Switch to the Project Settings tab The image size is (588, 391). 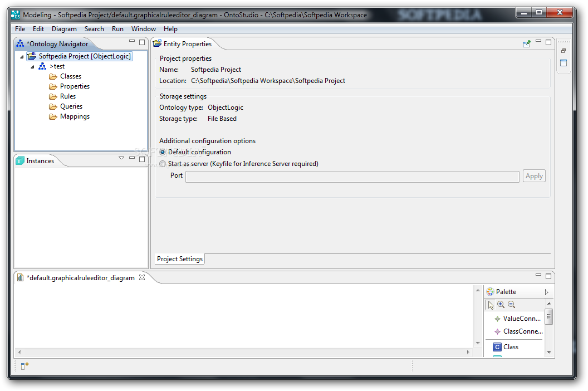click(x=180, y=259)
